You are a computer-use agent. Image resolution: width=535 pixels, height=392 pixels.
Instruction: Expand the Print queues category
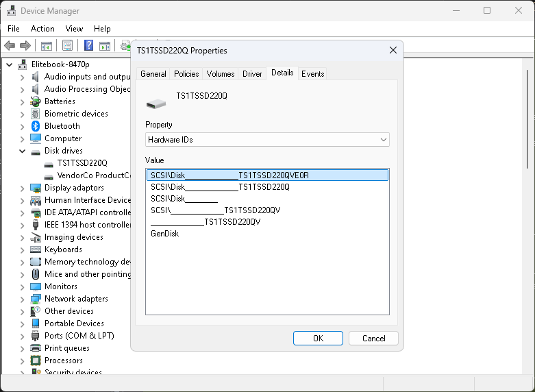coord(22,348)
